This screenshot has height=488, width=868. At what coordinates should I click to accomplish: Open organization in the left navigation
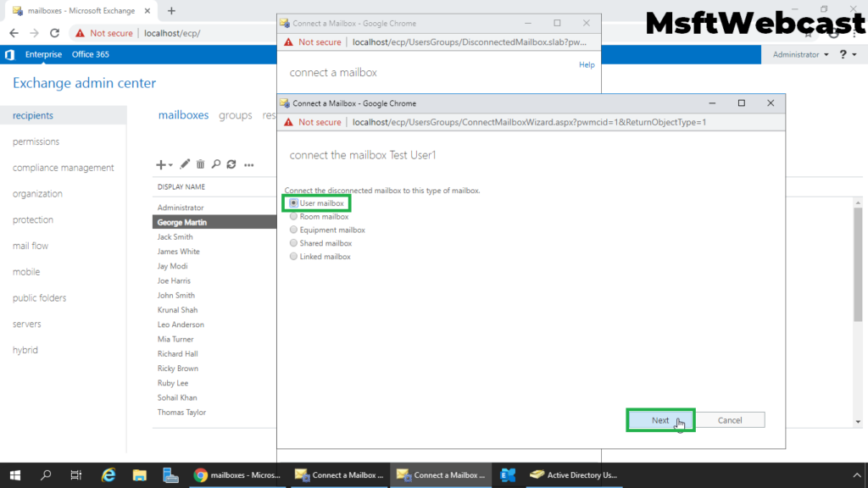(37, 194)
